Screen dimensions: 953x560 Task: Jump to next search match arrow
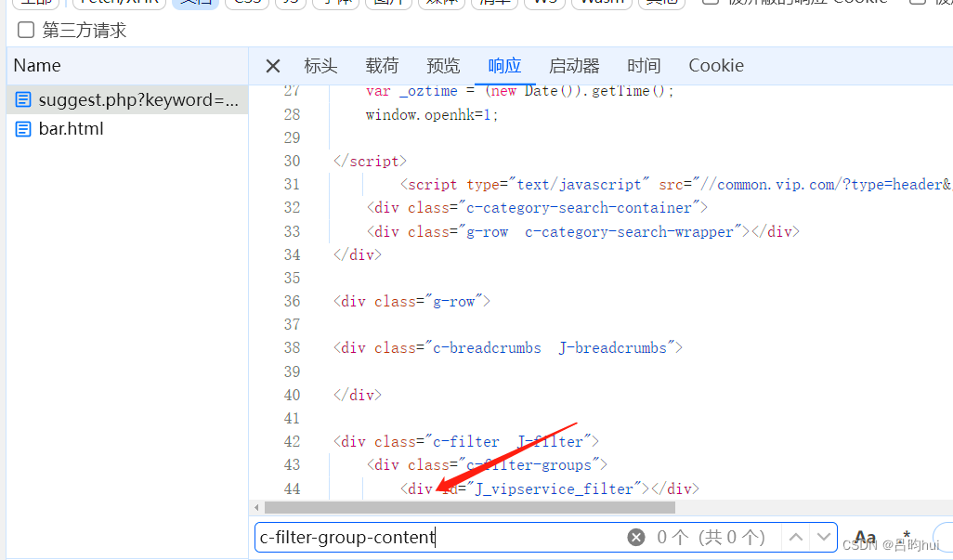[x=824, y=537]
